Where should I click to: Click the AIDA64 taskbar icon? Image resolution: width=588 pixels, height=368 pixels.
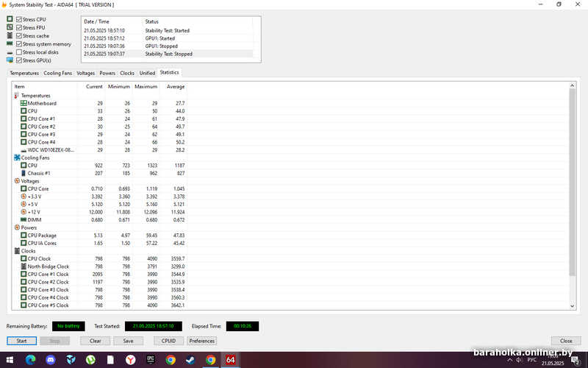tap(230, 360)
